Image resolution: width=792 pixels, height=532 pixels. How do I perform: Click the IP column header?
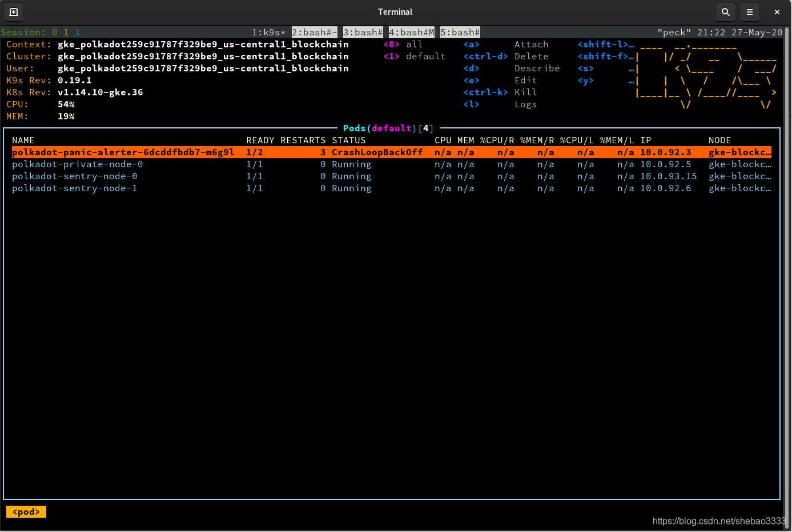click(x=646, y=140)
